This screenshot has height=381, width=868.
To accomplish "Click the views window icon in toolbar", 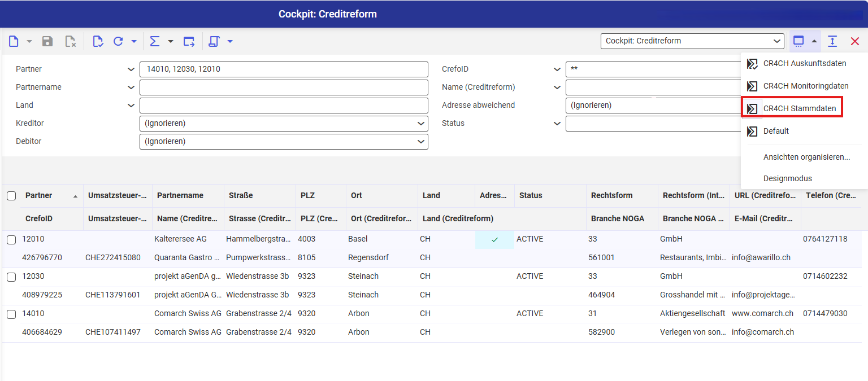I will click(798, 41).
